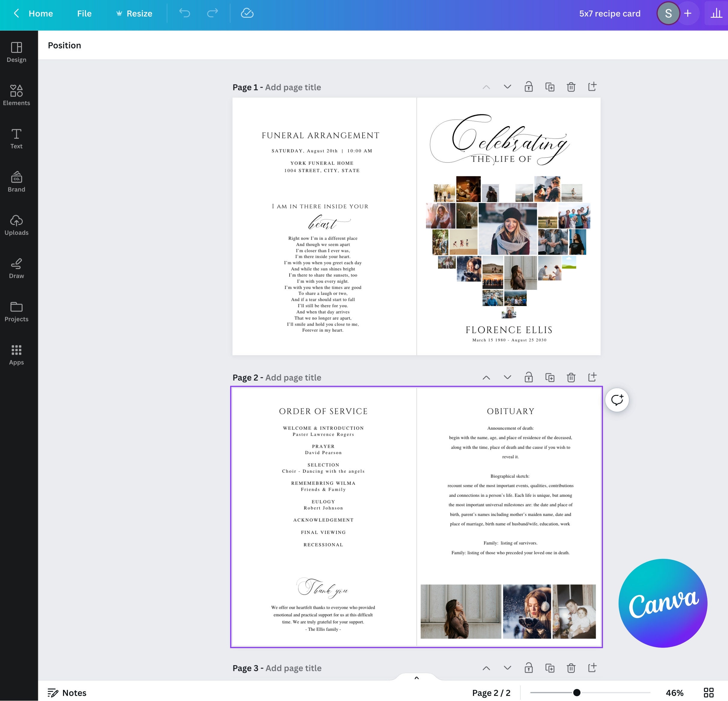Lock Page 2
The image size is (728, 701).
coord(528,377)
